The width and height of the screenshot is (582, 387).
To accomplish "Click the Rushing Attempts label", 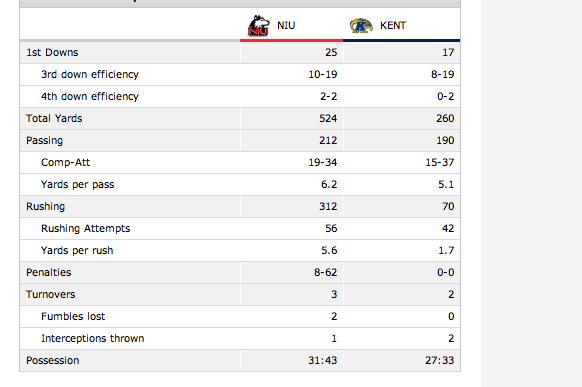I will tap(86, 229).
